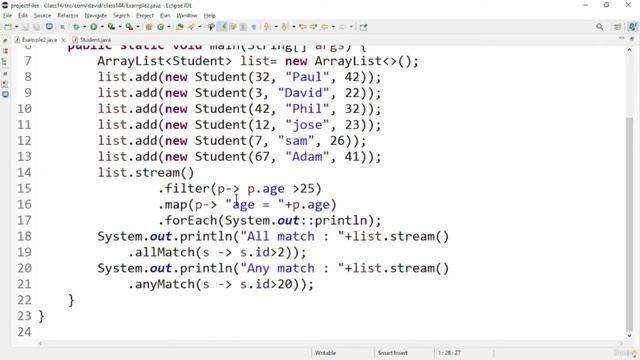Close the Example2.java tab
640x360 pixels.
click(63, 40)
